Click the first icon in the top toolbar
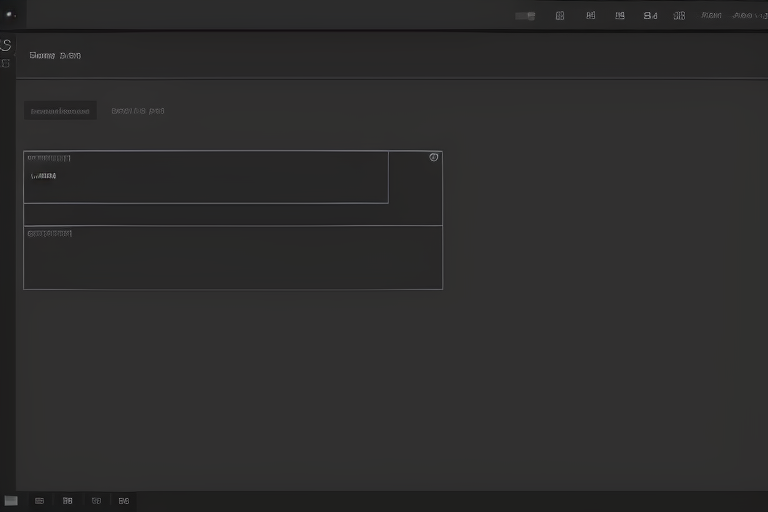This screenshot has height=512, width=768. click(x=560, y=16)
